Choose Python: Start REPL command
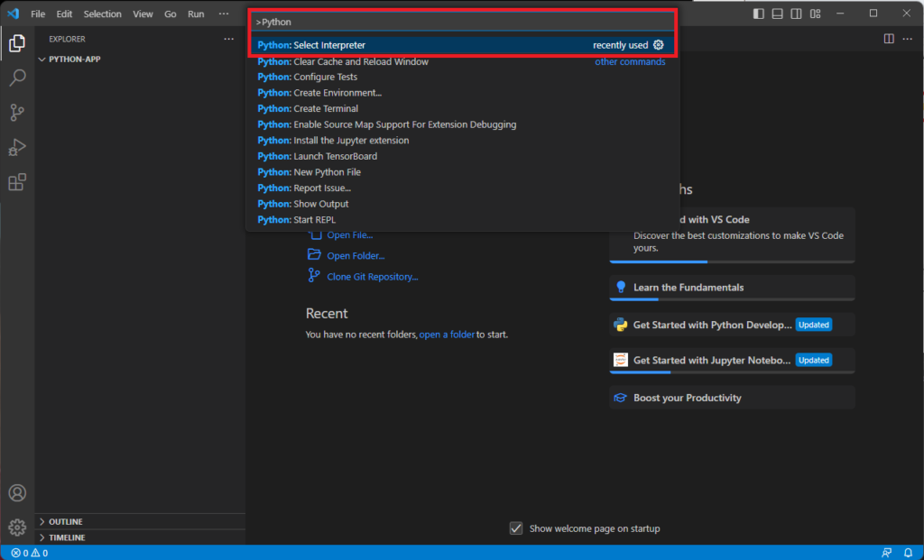Viewport: 924px width, 560px height. pos(463,220)
